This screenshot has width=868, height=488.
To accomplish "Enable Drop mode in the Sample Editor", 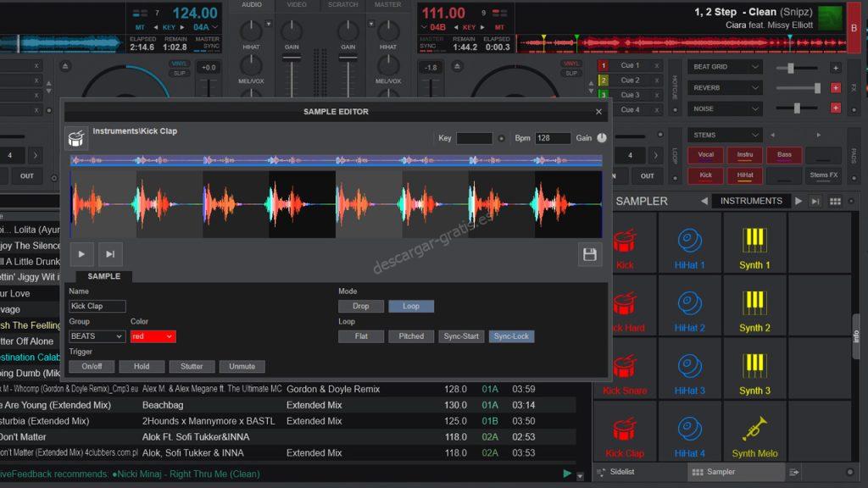I will click(x=361, y=306).
